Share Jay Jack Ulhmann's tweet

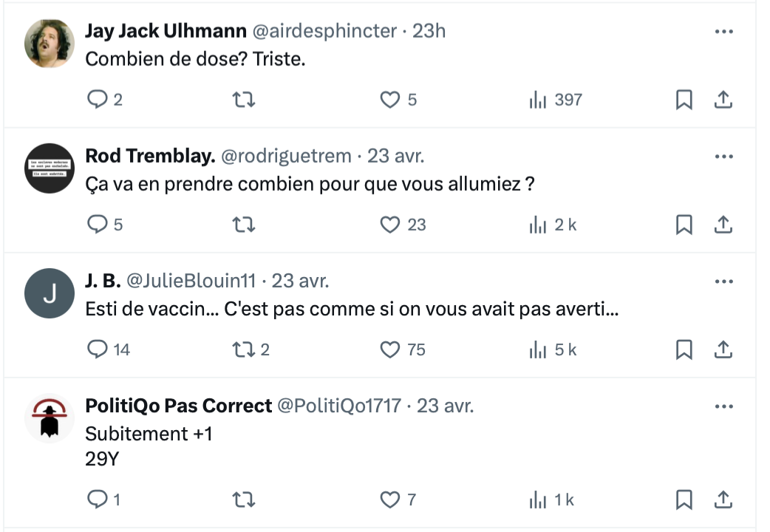click(724, 100)
